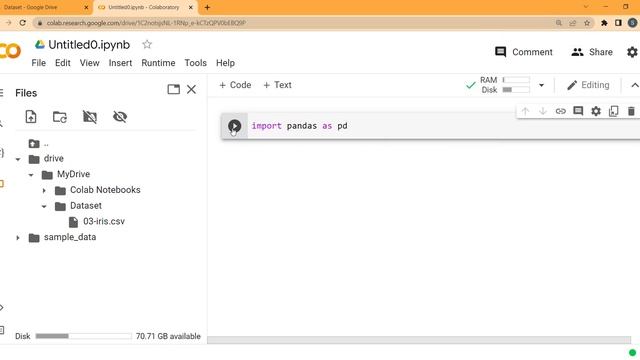The image size is (640, 360).
Task: Open a new browser tab
Action: point(207,7)
